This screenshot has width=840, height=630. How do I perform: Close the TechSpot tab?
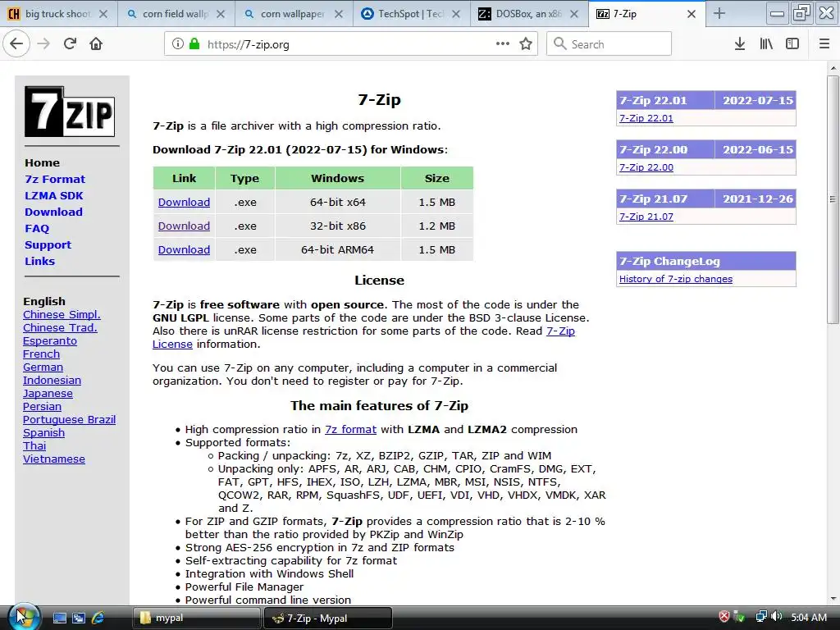pos(456,14)
